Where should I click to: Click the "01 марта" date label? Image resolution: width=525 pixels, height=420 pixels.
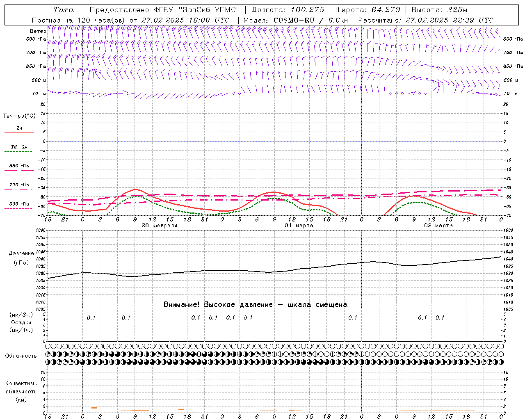point(299,226)
